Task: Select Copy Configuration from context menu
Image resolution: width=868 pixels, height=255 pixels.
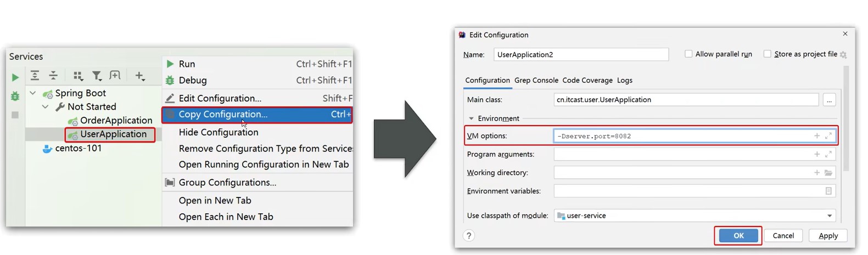Action: tap(223, 115)
